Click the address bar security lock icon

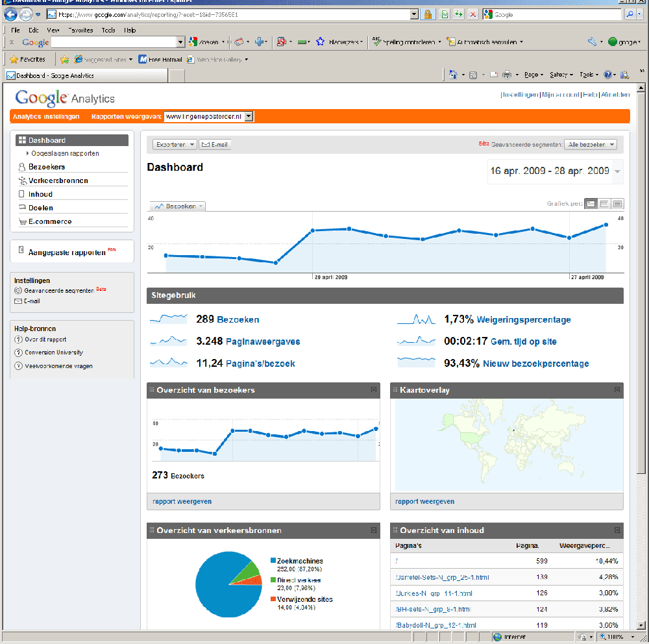point(428,14)
